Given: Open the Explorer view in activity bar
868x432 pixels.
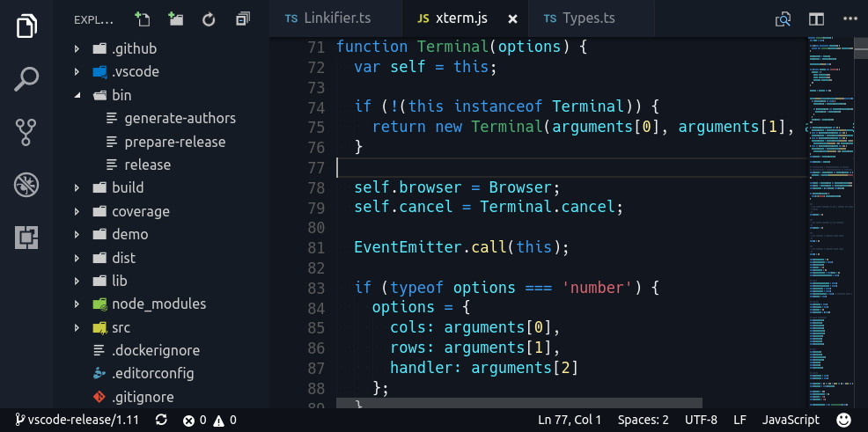Looking at the screenshot, I should 26,26.
